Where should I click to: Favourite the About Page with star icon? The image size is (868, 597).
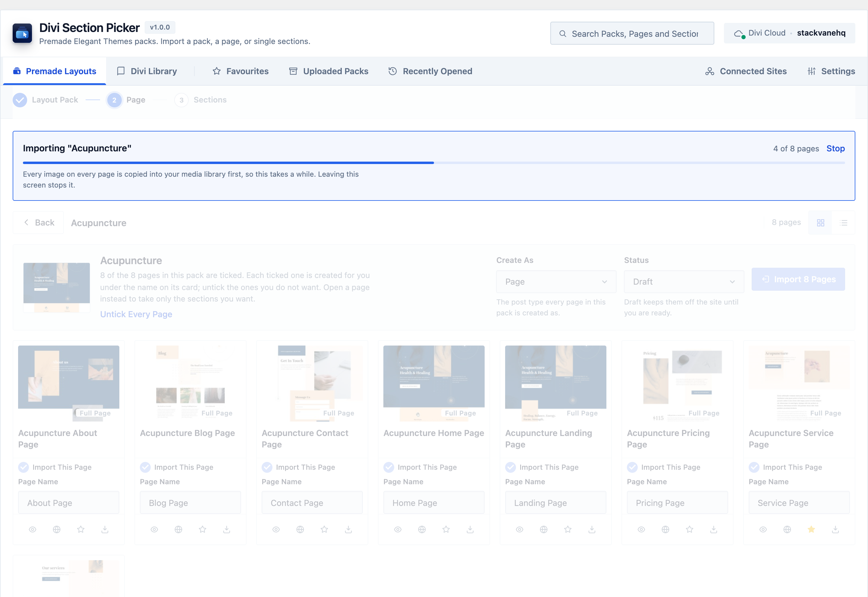tap(81, 529)
